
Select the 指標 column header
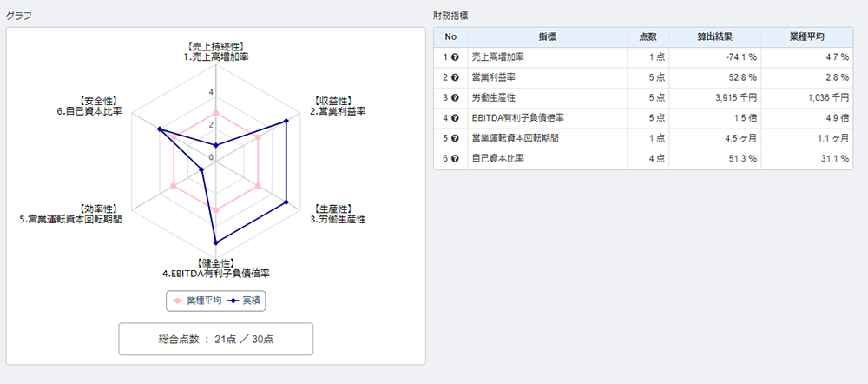(x=548, y=37)
